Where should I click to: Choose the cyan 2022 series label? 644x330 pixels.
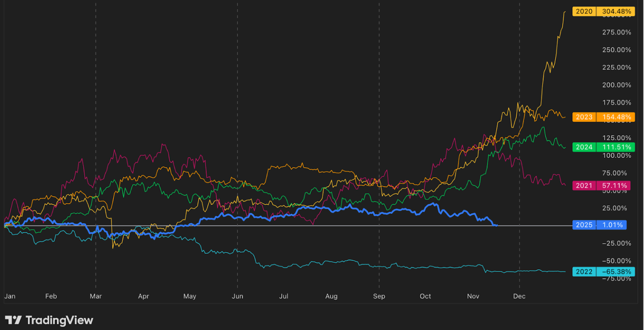(x=584, y=271)
